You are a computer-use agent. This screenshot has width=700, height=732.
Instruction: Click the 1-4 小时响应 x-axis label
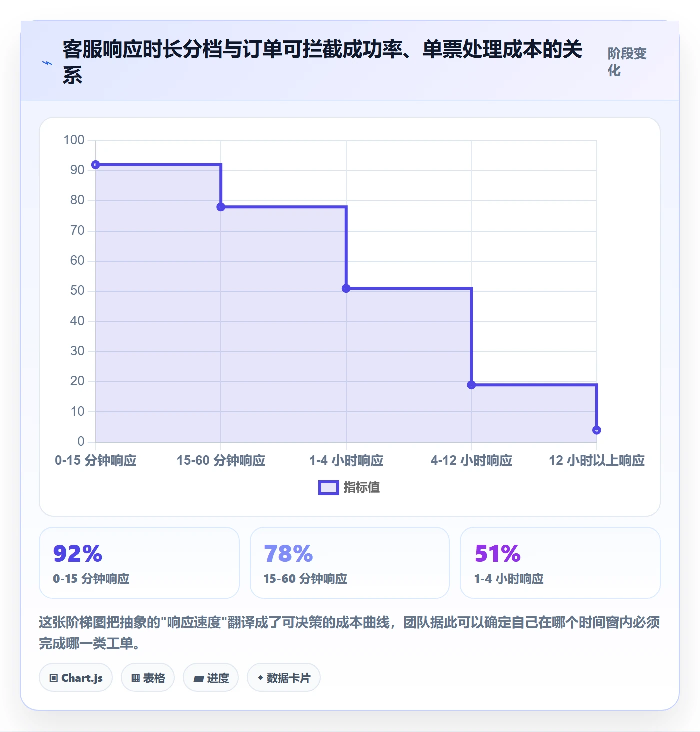pos(346,460)
